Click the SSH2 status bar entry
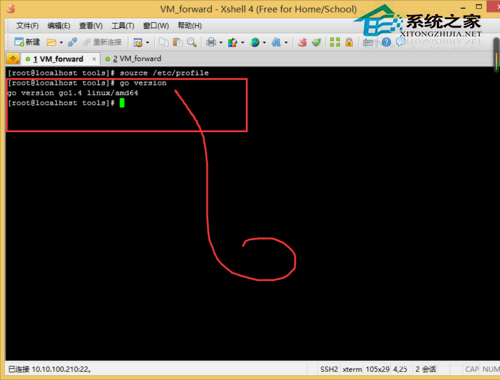This screenshot has height=380, width=500. pos(329,369)
